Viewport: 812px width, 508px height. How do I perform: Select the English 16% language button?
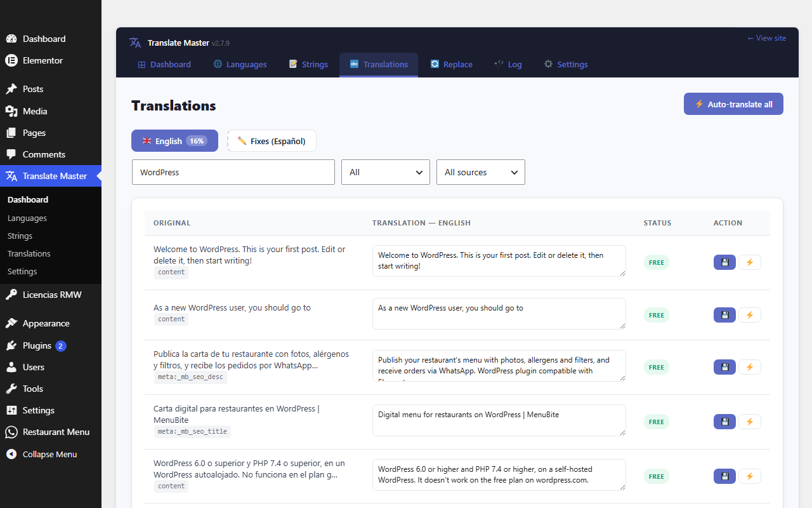pos(174,141)
